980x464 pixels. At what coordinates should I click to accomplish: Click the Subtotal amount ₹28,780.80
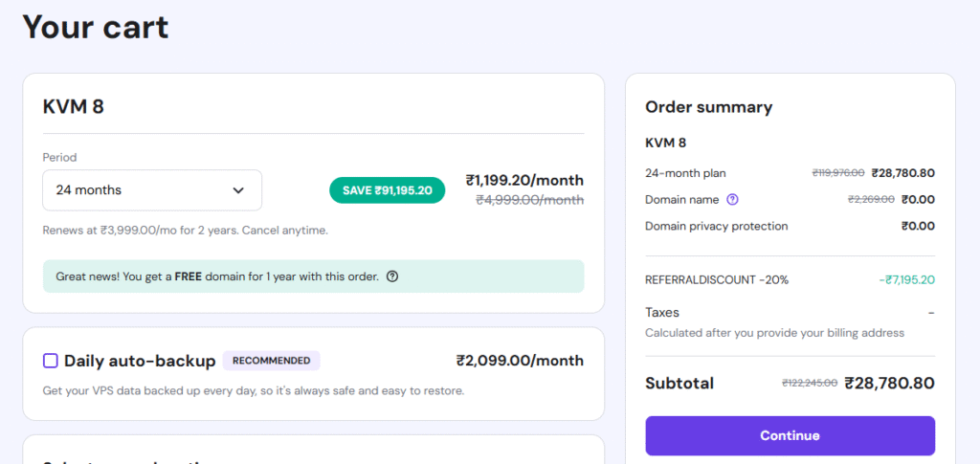[x=889, y=383]
